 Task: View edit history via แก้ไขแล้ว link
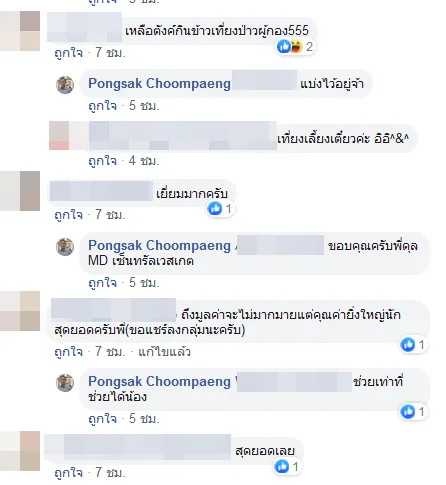click(164, 352)
